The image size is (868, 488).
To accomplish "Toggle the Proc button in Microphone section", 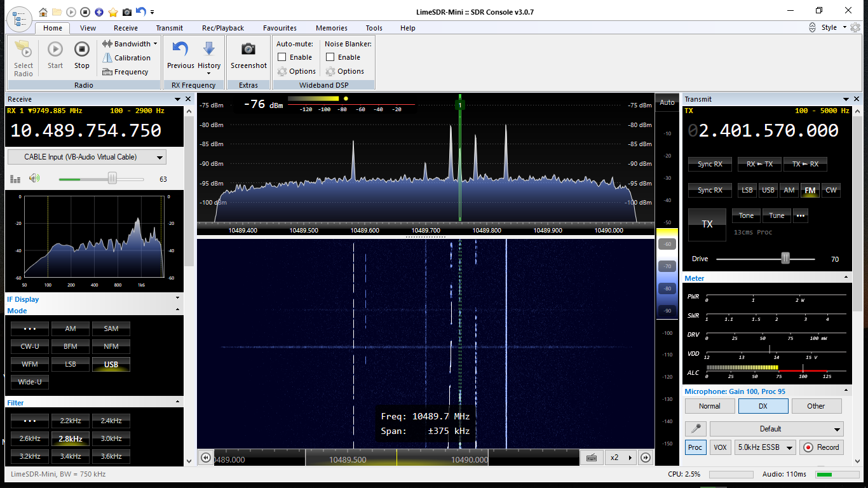I will point(695,447).
